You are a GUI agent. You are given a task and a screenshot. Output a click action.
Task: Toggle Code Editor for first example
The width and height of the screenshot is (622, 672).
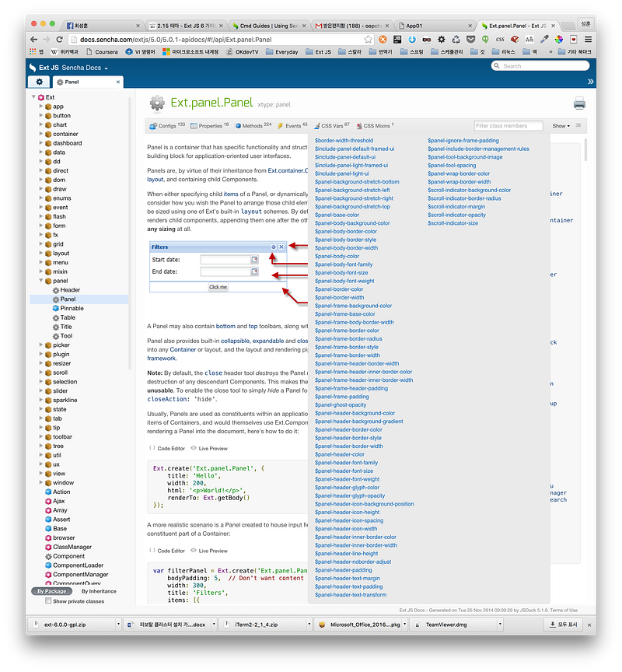(x=167, y=448)
